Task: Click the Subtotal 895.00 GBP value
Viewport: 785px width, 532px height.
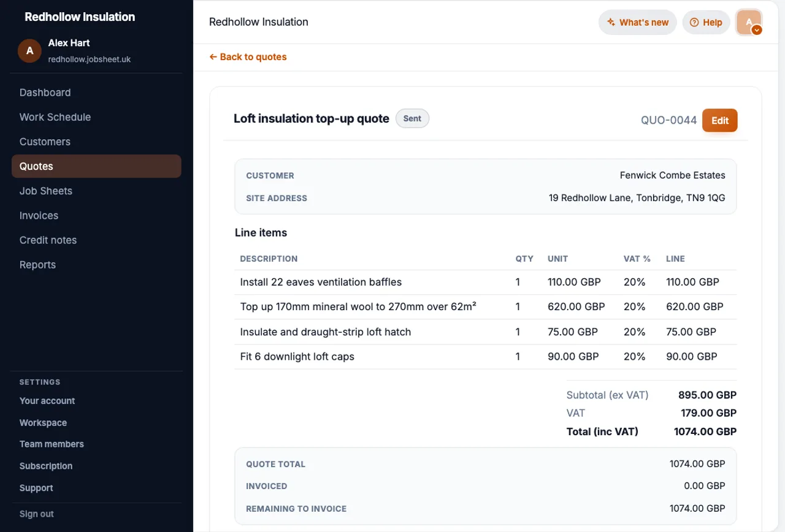Action: 707,395
